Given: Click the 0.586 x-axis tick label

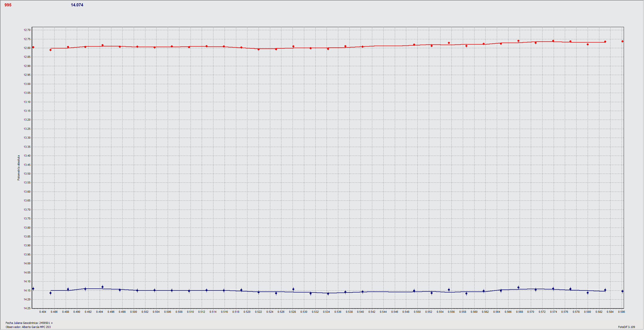Looking at the screenshot, I should click(x=621, y=312).
